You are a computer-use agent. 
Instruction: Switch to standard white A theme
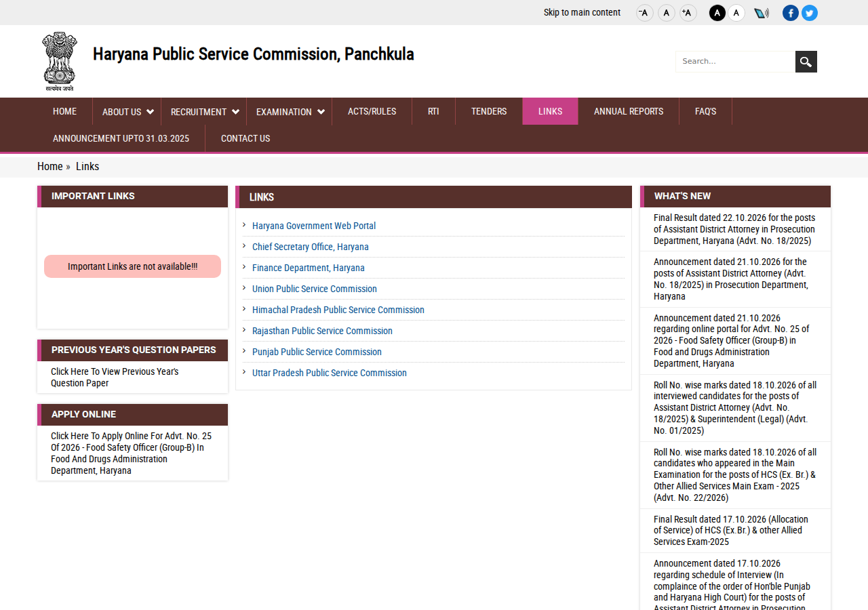tap(736, 13)
